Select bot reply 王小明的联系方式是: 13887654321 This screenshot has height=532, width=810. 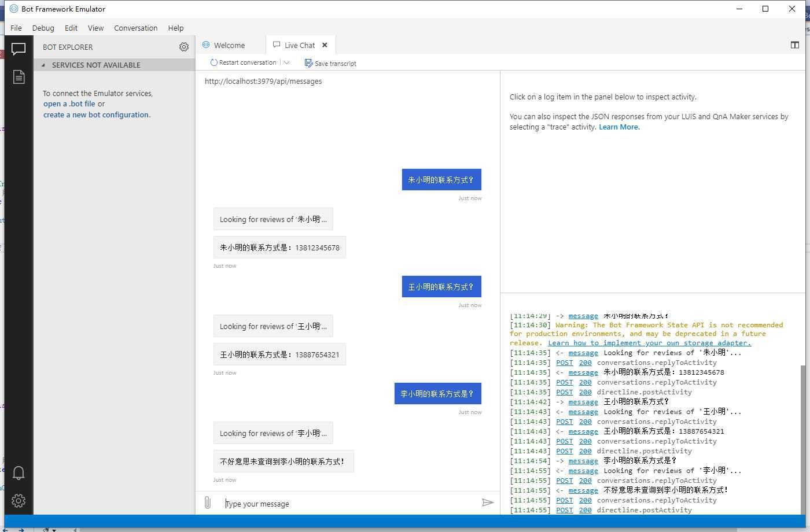pyautogui.click(x=279, y=354)
